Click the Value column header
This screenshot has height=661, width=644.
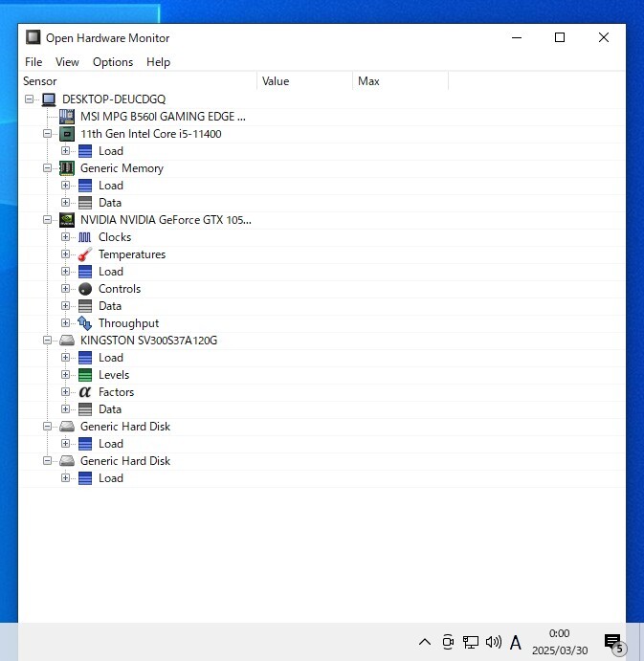[305, 81]
